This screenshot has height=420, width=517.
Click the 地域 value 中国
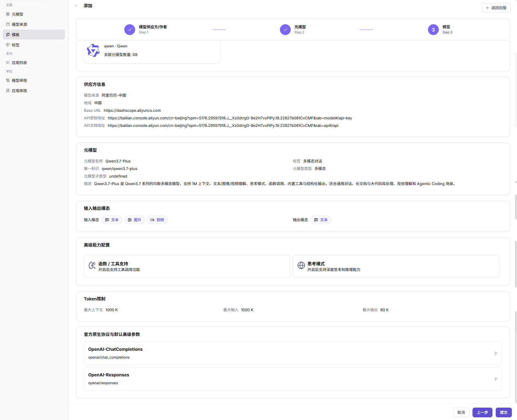point(98,103)
